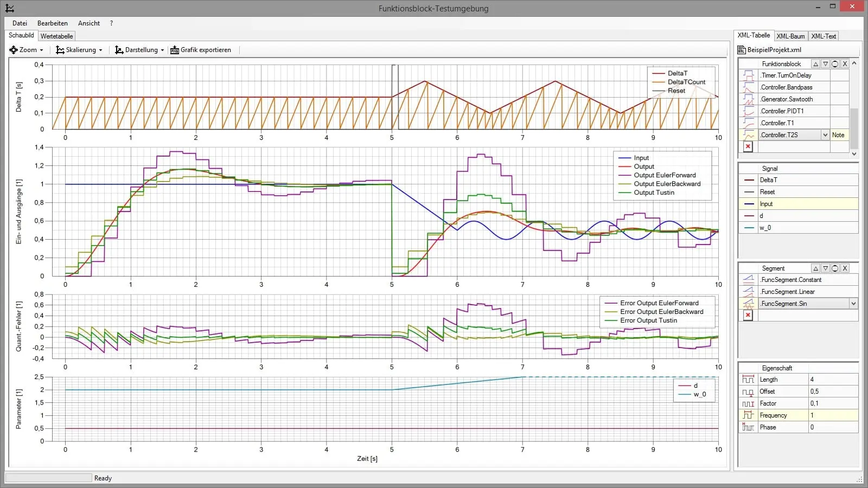Select the .Timer.TurnOnDelay function block icon

(x=748, y=75)
